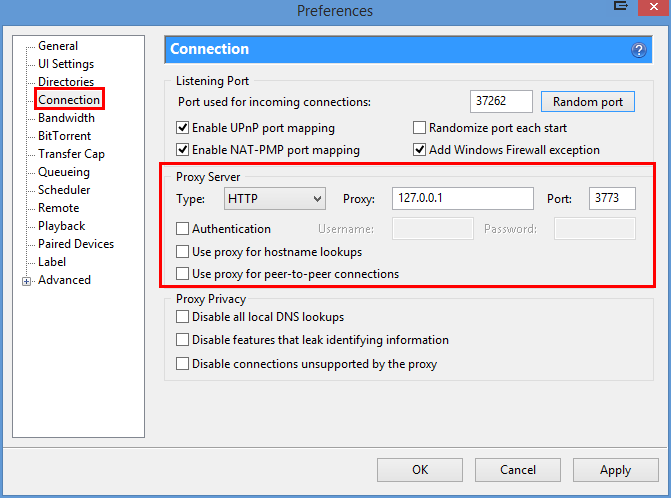This screenshot has width=671, height=498.
Task: Enable proxy Authentication checkbox
Action: coord(182,228)
